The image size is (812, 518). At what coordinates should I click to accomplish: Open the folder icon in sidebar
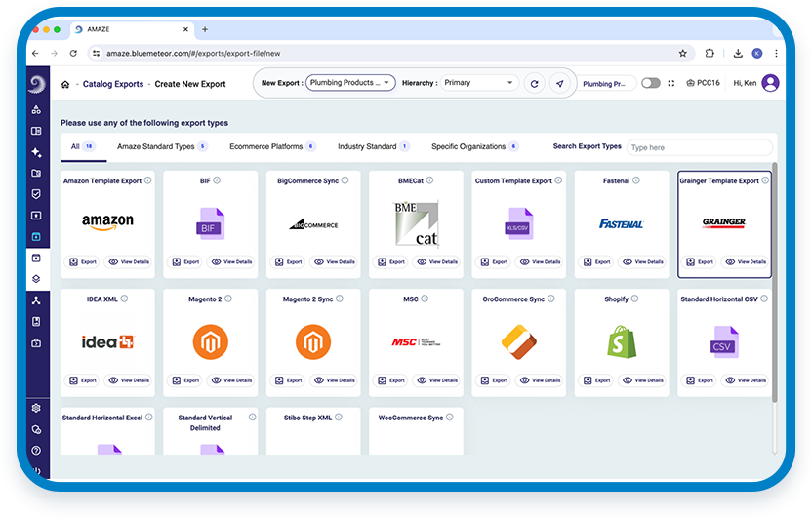(36, 173)
